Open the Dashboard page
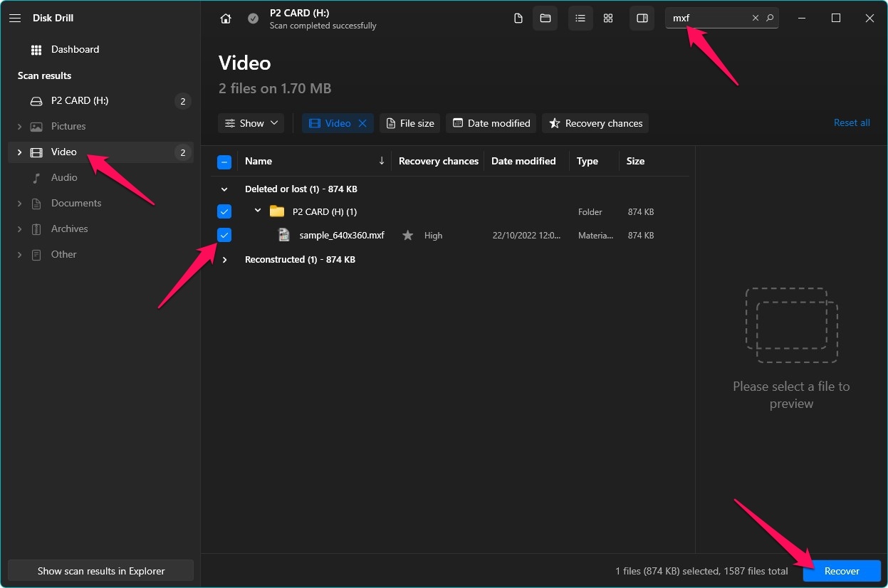 point(75,49)
